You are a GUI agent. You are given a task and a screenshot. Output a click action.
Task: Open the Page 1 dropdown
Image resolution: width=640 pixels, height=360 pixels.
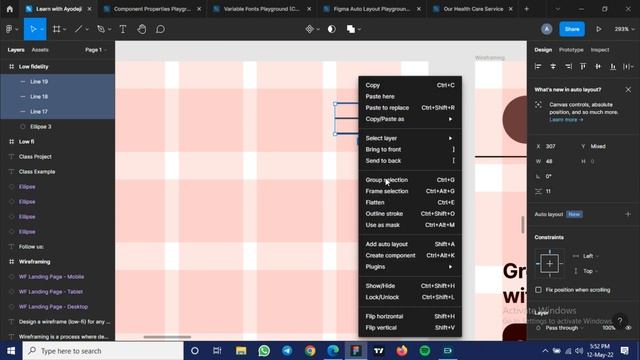pos(96,50)
